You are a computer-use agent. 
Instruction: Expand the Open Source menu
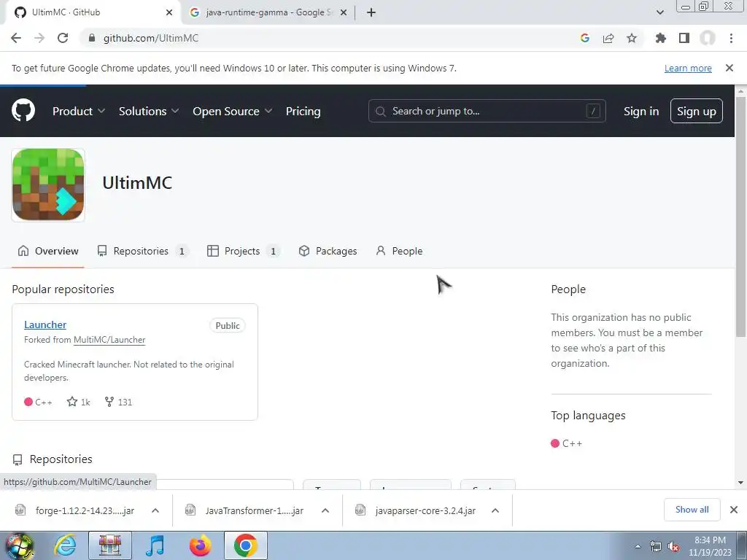(233, 112)
